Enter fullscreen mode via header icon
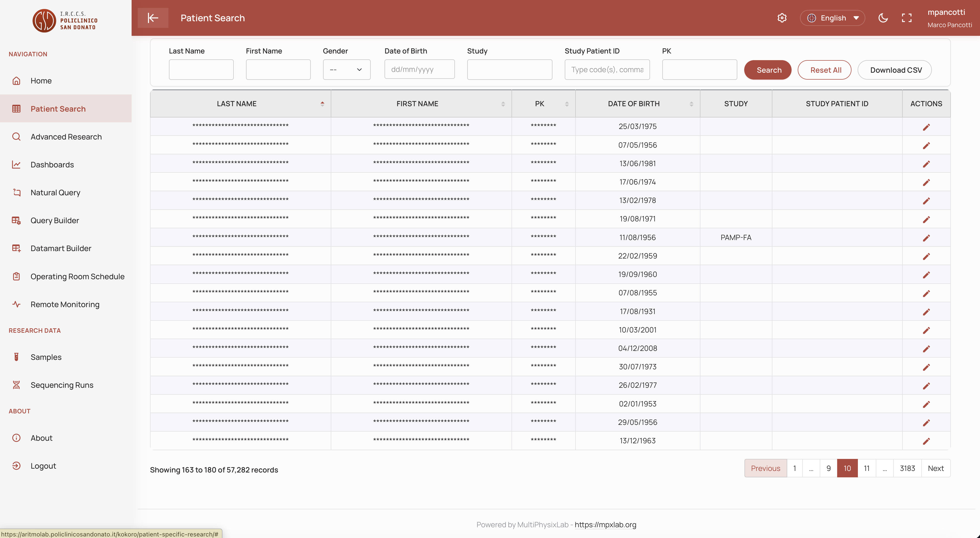Screen dimensions: 980x538 point(907,18)
